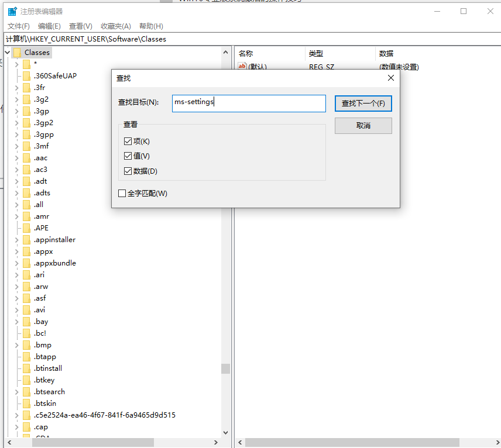Image resolution: width=501 pixels, height=448 pixels.
Task: Click the 取消 button
Action: coord(363,125)
